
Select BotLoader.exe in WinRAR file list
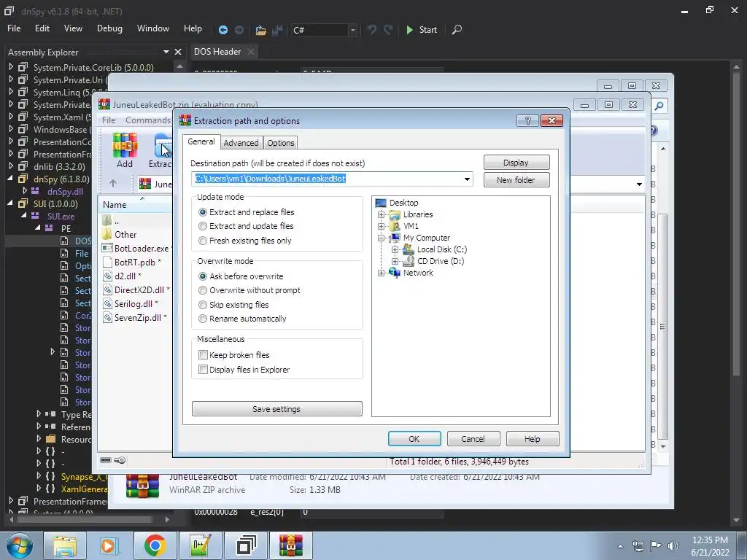[x=141, y=249]
